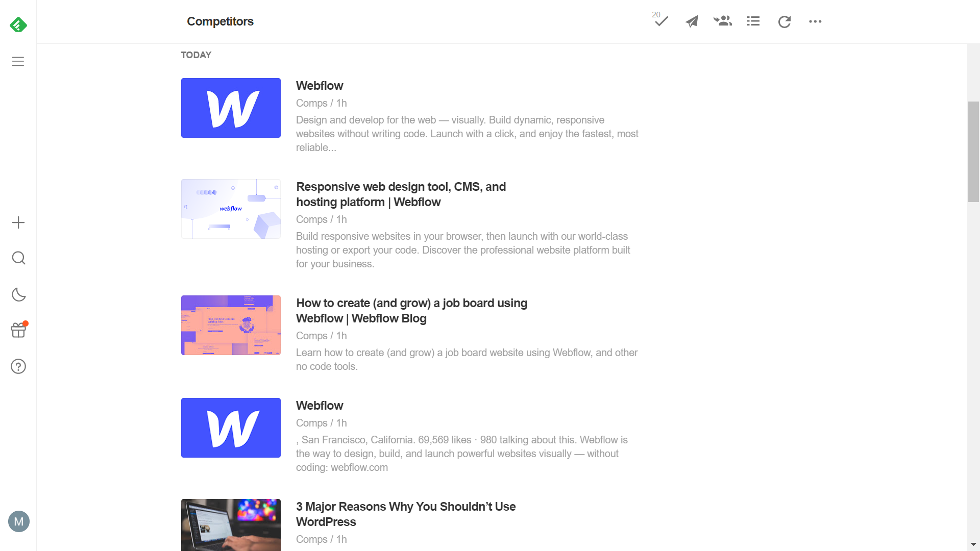Click 'Learn how to create' job board summary
The width and height of the screenshot is (980, 551).
(x=467, y=360)
